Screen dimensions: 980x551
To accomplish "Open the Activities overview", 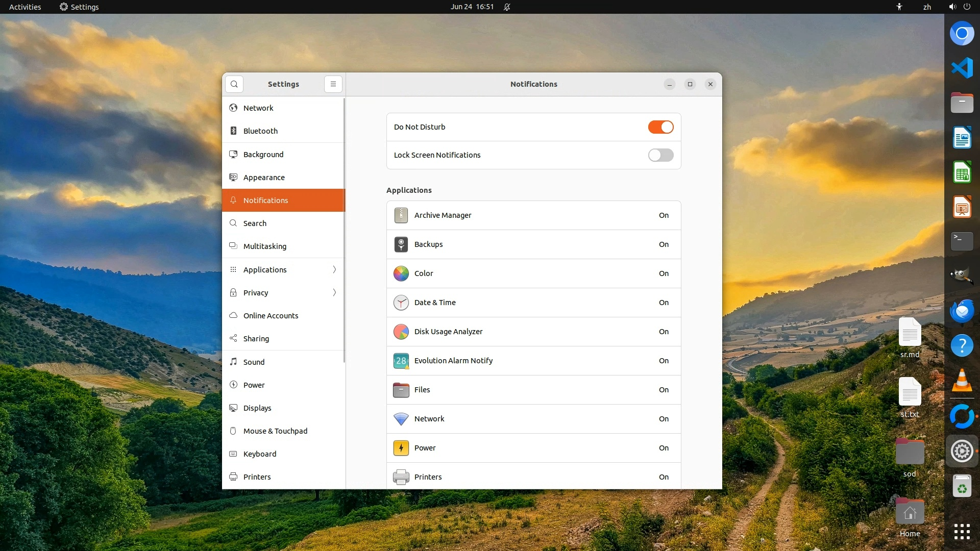I will 25,7.
